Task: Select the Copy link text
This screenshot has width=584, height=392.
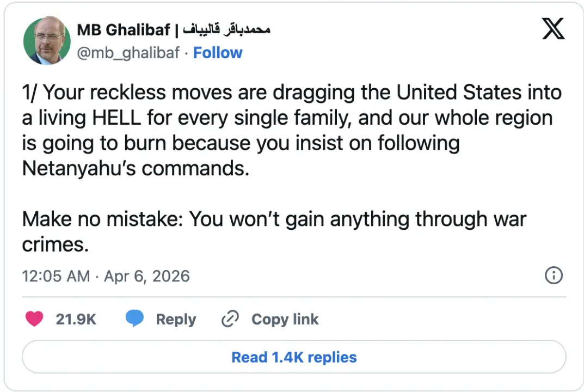Action: coord(285,320)
